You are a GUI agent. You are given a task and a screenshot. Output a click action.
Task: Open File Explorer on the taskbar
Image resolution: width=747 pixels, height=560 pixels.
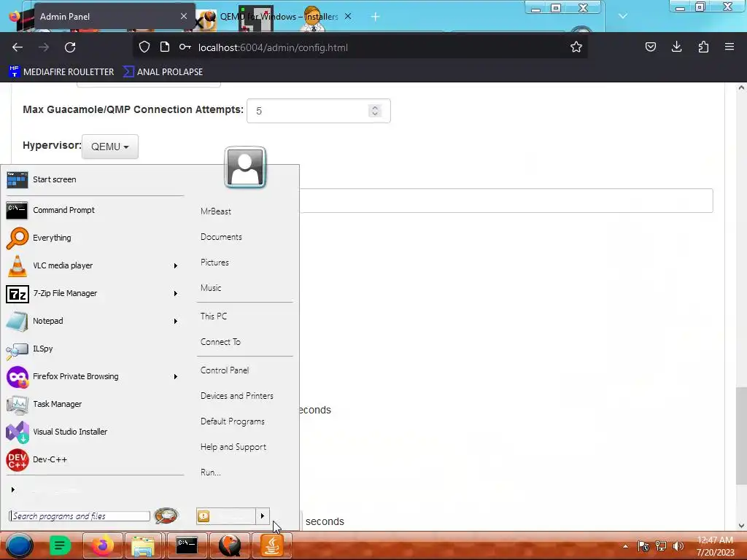click(x=143, y=545)
